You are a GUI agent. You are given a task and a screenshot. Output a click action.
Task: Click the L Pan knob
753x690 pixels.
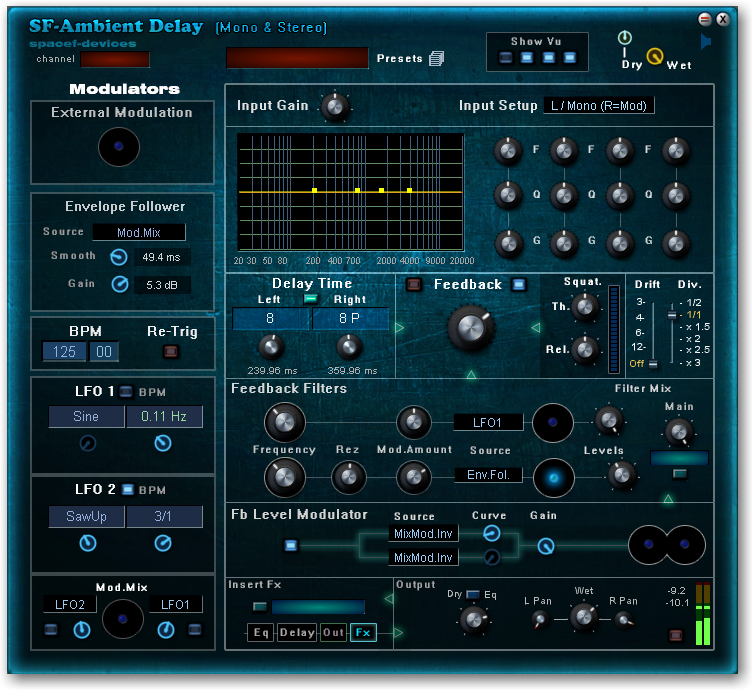click(x=540, y=619)
